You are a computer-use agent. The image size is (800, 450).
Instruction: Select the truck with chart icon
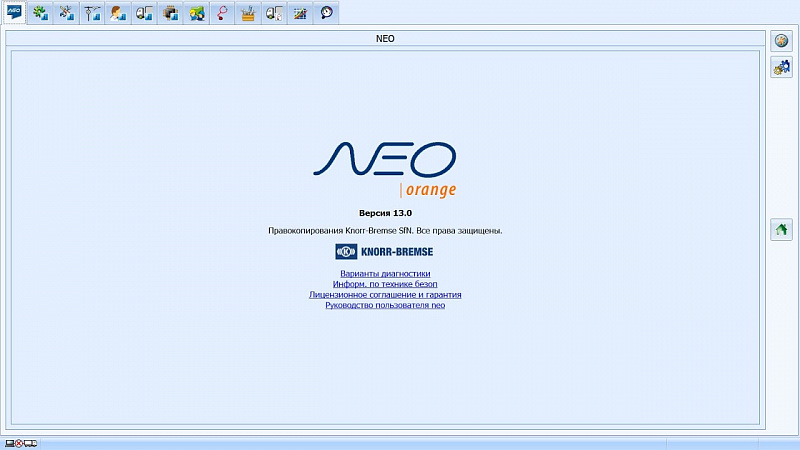[144, 12]
